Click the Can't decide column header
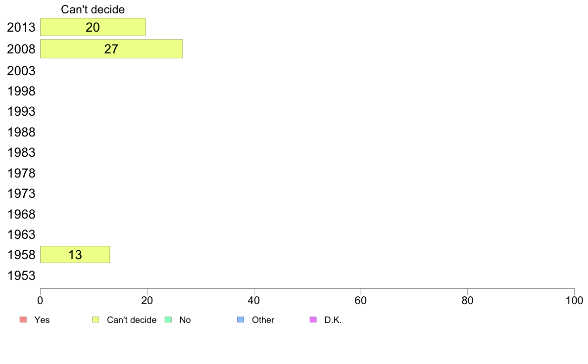 click(x=93, y=9)
